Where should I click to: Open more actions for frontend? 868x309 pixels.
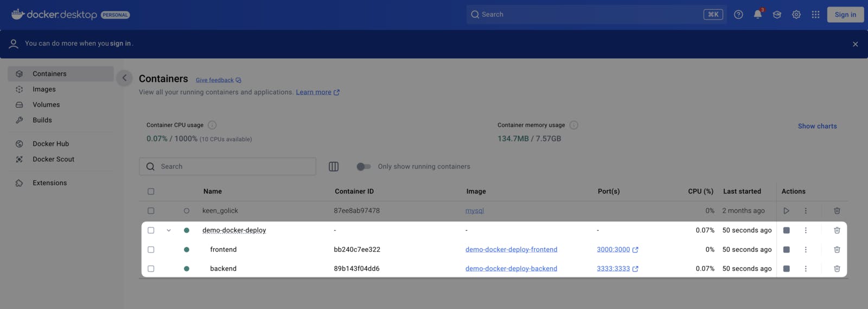click(806, 250)
